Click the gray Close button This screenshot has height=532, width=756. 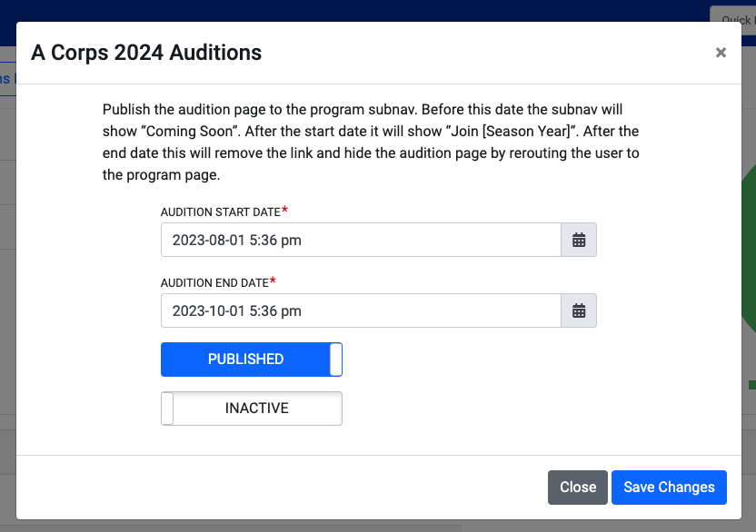[x=578, y=488]
